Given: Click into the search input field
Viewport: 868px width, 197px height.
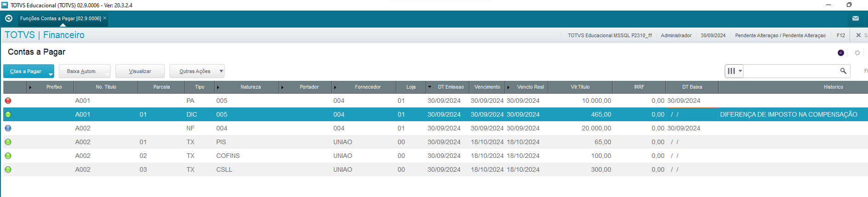Looking at the screenshot, I should pyautogui.click(x=791, y=71).
